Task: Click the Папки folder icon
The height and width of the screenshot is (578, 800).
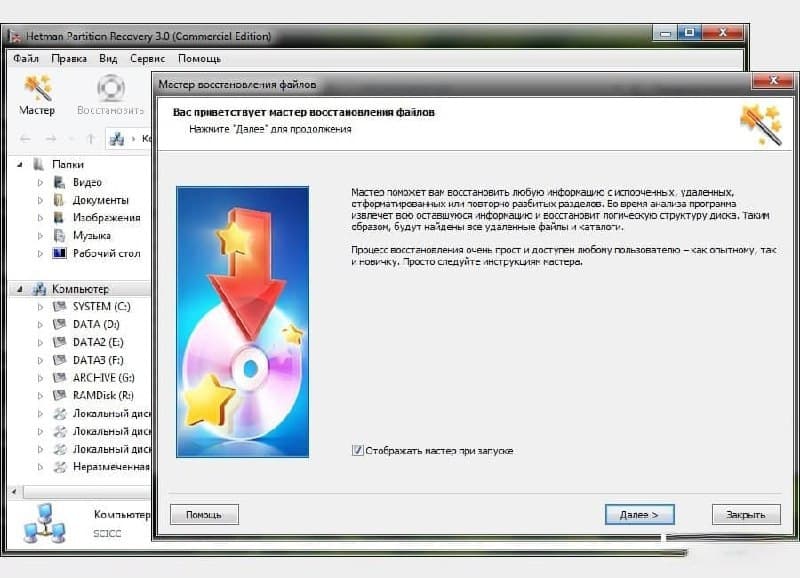Action: [39, 164]
